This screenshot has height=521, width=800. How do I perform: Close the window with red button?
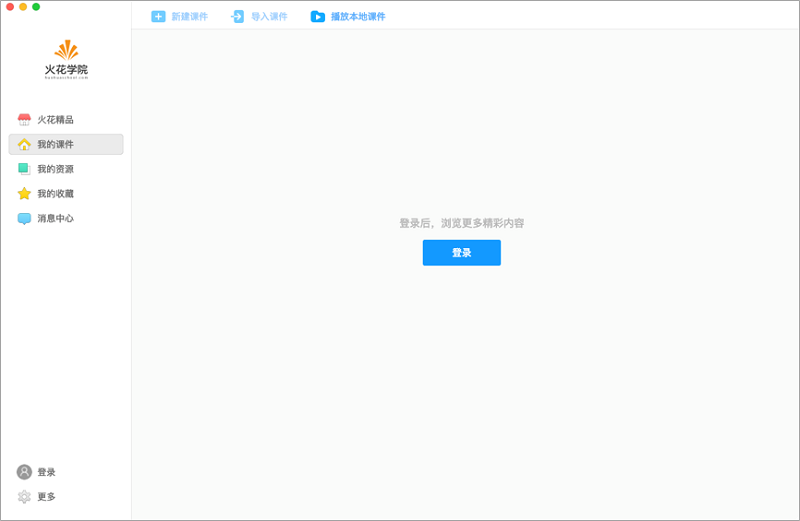click(10, 7)
